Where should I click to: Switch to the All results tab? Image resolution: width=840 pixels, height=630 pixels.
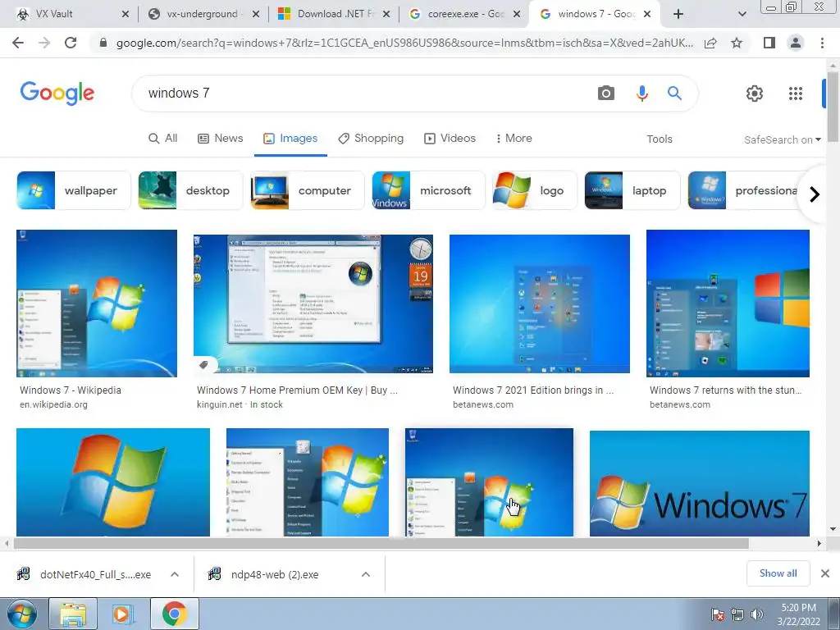click(x=163, y=138)
